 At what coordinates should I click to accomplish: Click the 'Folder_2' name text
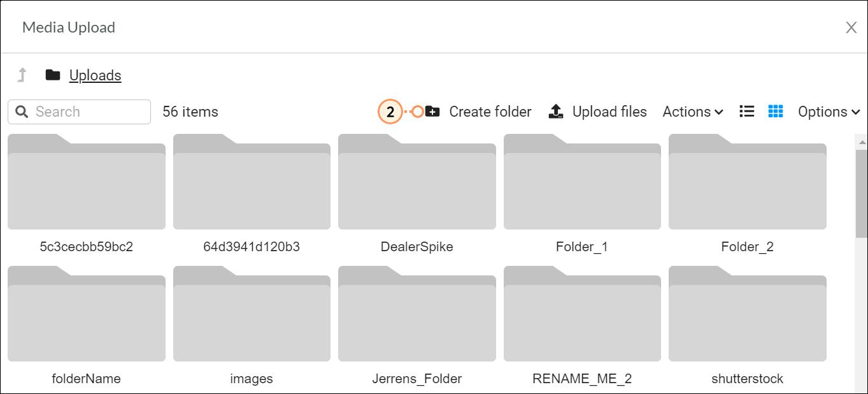[x=748, y=247]
